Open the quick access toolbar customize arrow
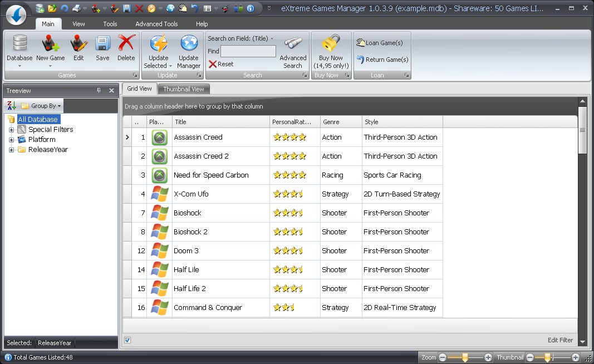This screenshot has width=594, height=364. (x=269, y=8)
